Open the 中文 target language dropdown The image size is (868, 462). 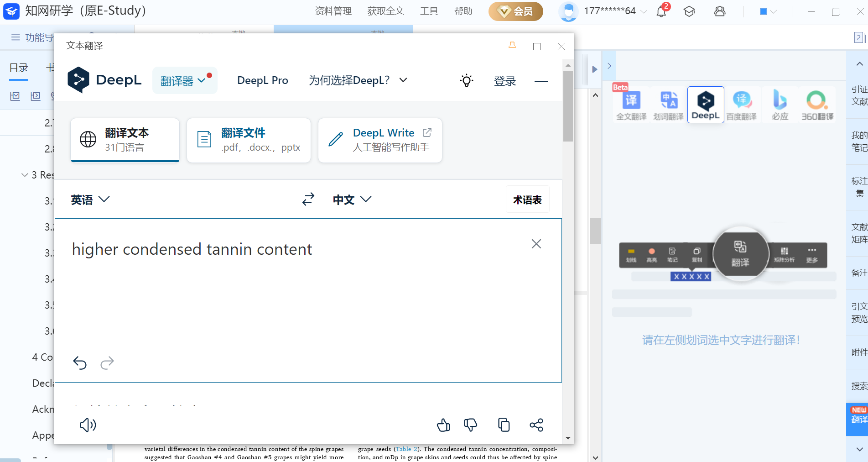(x=352, y=199)
